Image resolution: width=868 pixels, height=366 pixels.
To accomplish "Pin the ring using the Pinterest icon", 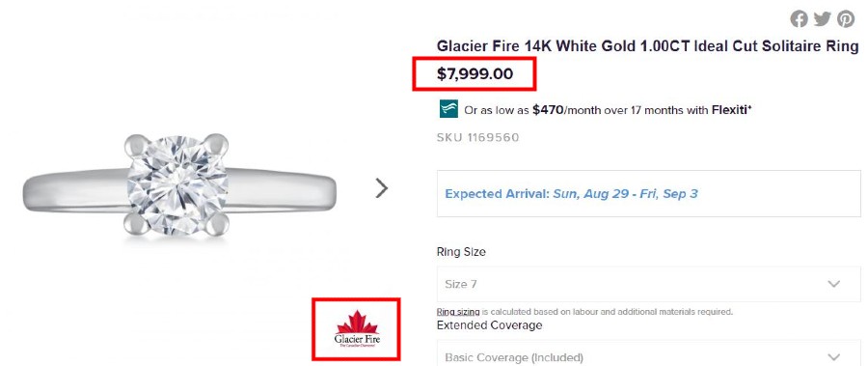I will 845,19.
